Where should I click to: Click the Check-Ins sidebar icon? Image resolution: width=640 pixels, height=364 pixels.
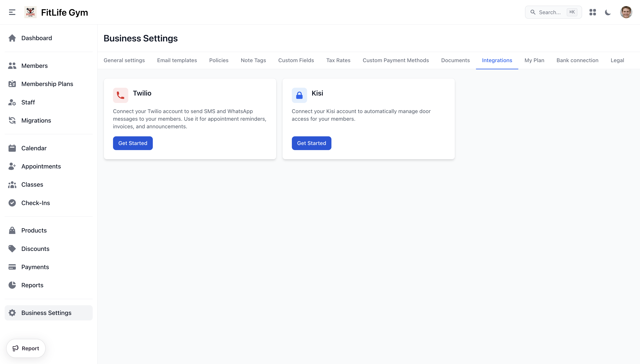coord(12,203)
